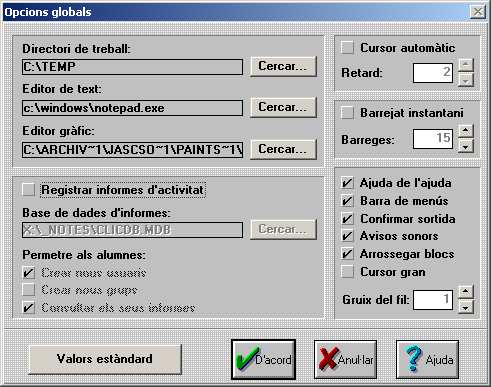Click the Barreges number field
Screen dimensions: 491x387
tap(433, 139)
